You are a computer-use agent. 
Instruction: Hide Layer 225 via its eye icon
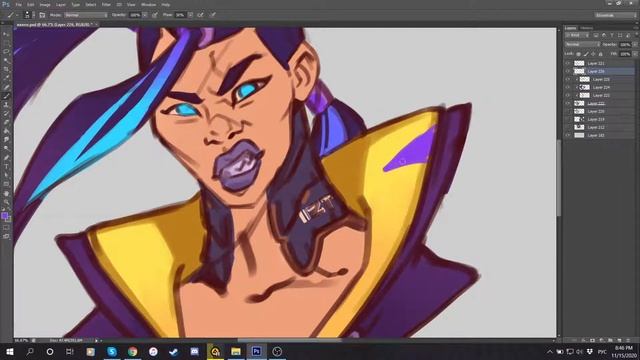[x=568, y=79]
